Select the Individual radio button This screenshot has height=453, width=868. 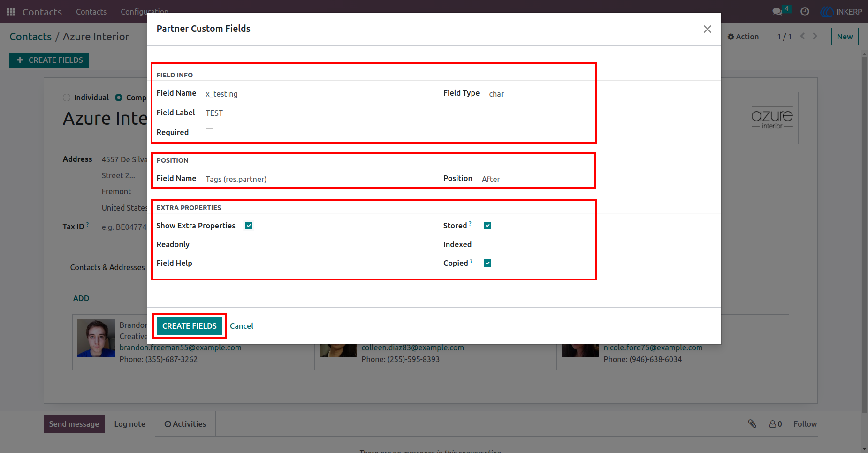pos(67,98)
